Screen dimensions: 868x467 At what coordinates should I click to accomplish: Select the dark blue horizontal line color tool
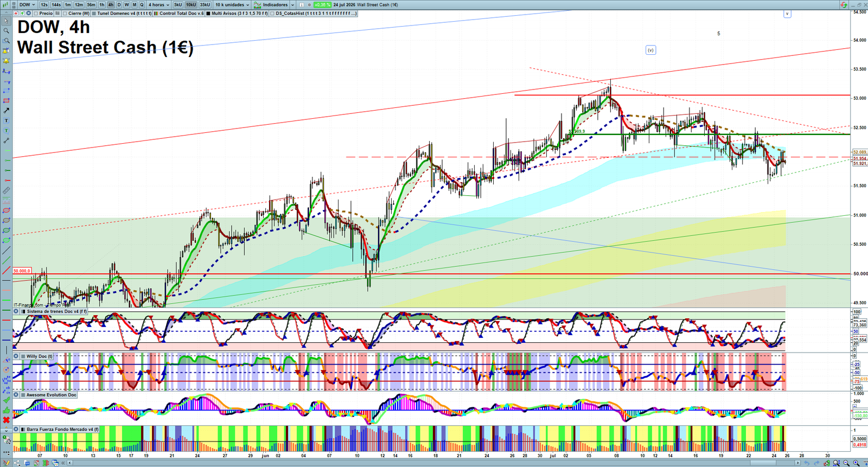click(7, 340)
